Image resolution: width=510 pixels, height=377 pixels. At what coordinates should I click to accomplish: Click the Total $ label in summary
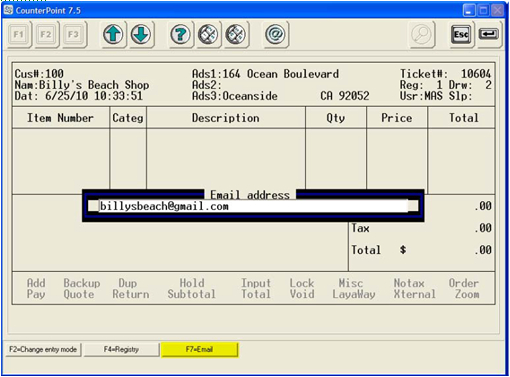point(379,250)
